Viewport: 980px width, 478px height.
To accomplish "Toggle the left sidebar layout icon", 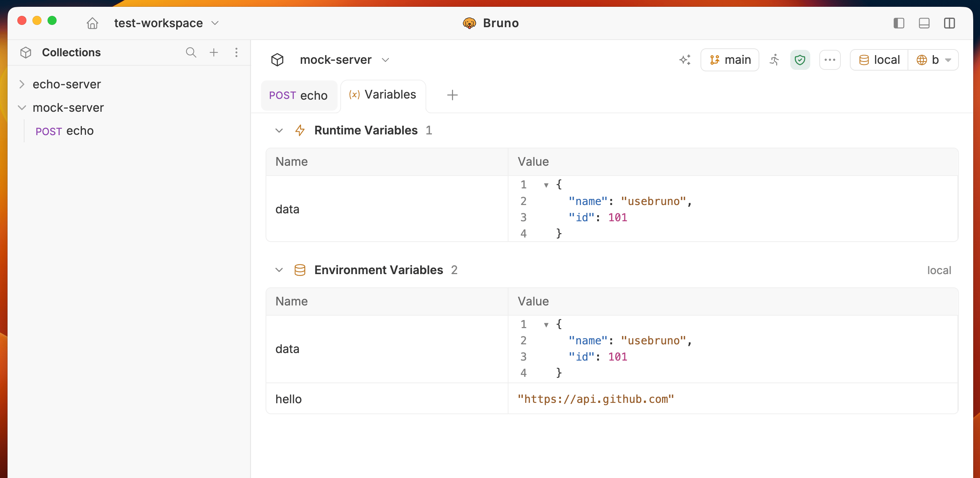I will click(x=899, y=23).
